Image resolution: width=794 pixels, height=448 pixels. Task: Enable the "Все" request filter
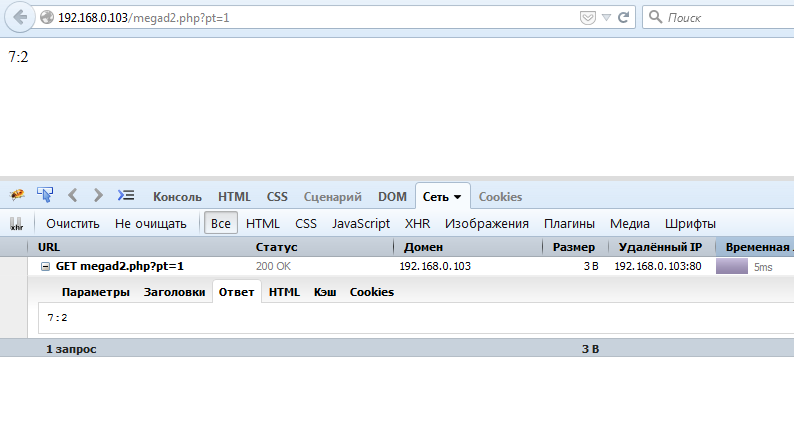pyautogui.click(x=220, y=224)
